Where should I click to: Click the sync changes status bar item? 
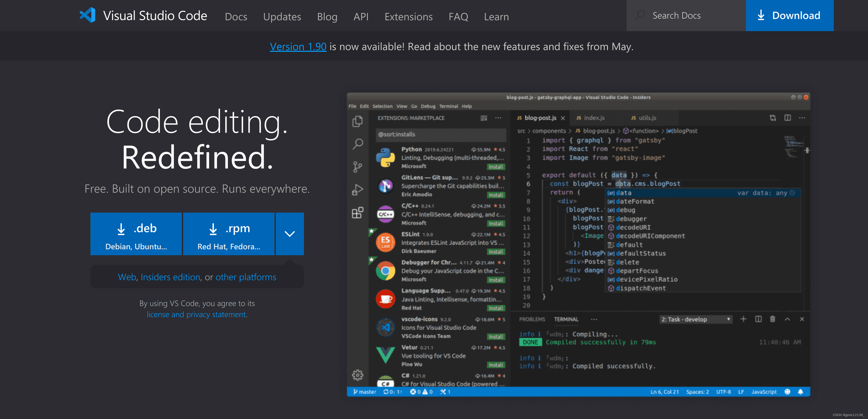click(393, 392)
